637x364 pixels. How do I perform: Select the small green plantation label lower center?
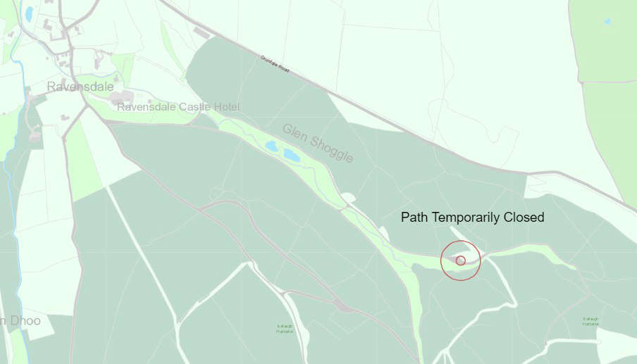coord(285,329)
